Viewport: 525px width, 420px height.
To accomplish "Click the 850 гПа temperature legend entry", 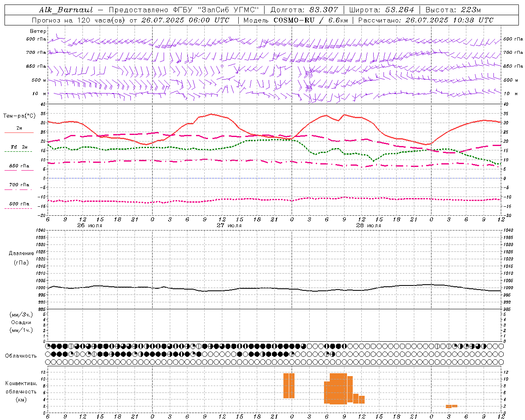I will click(19, 166).
